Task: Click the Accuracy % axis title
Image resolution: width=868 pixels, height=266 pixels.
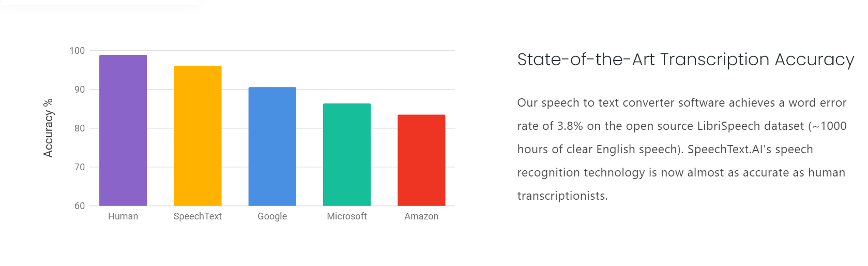Action: (48, 128)
